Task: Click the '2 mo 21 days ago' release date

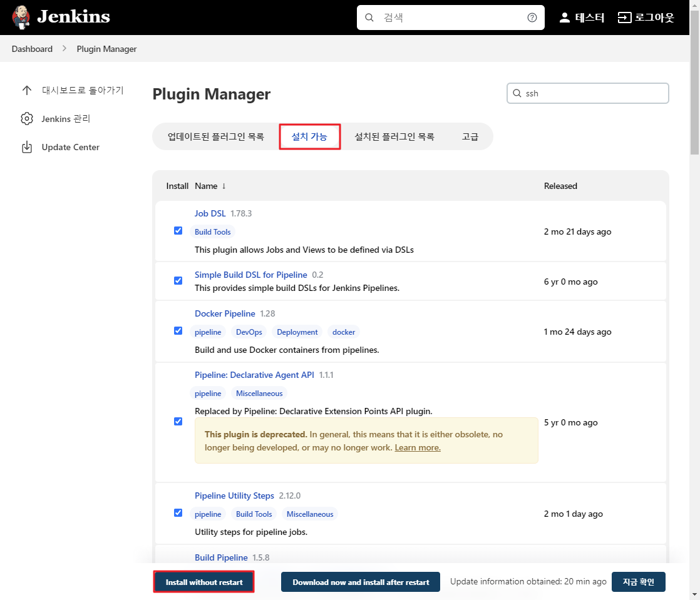Action: pos(577,231)
